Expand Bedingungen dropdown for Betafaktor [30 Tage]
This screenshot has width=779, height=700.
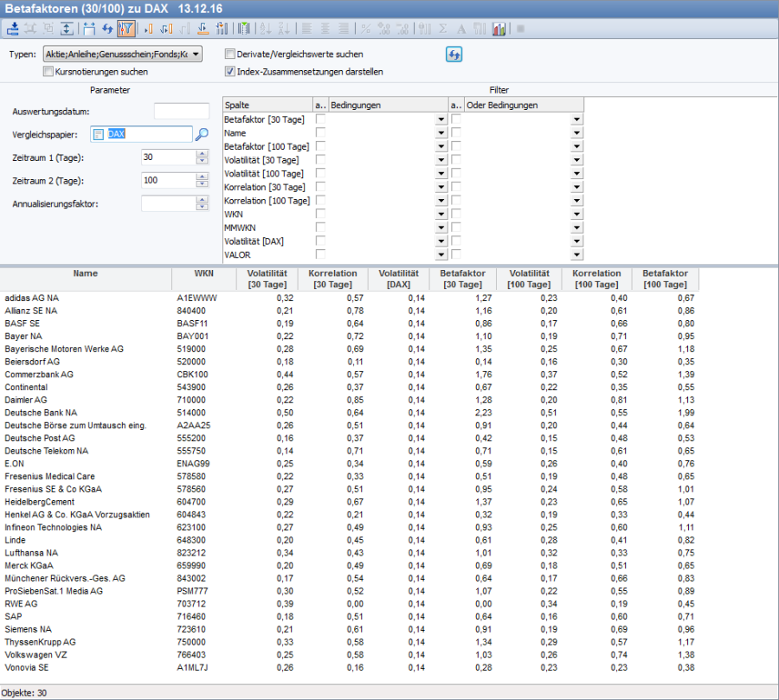441,119
